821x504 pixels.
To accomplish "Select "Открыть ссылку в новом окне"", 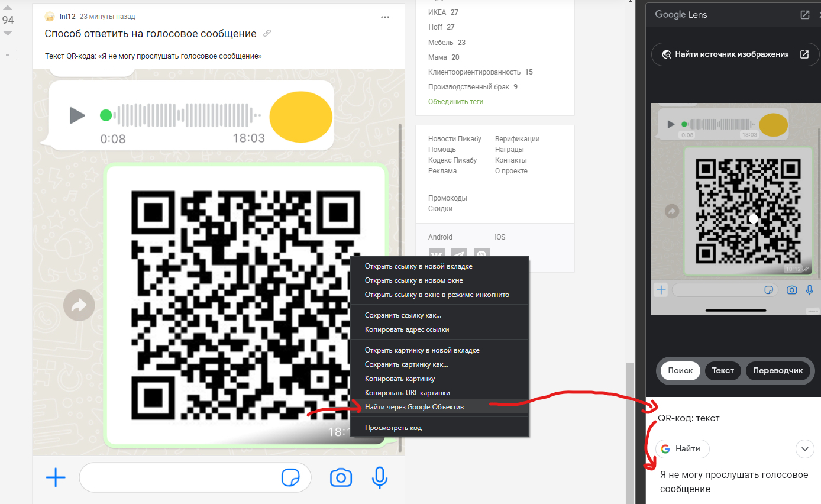I will point(439,280).
